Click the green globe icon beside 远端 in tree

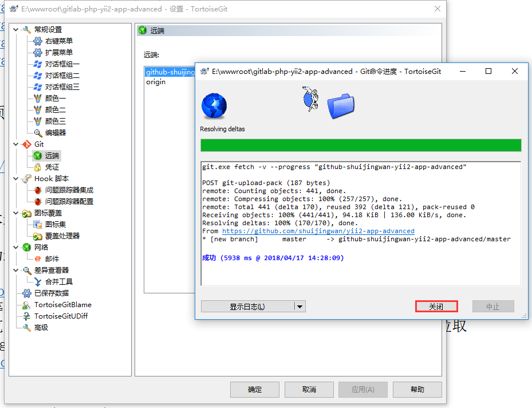pyautogui.click(x=38, y=156)
